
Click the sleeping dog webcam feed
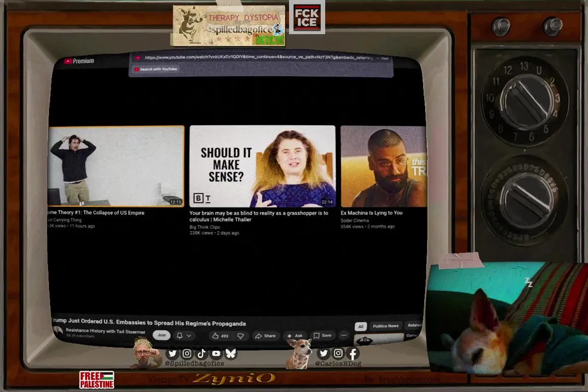click(508, 318)
